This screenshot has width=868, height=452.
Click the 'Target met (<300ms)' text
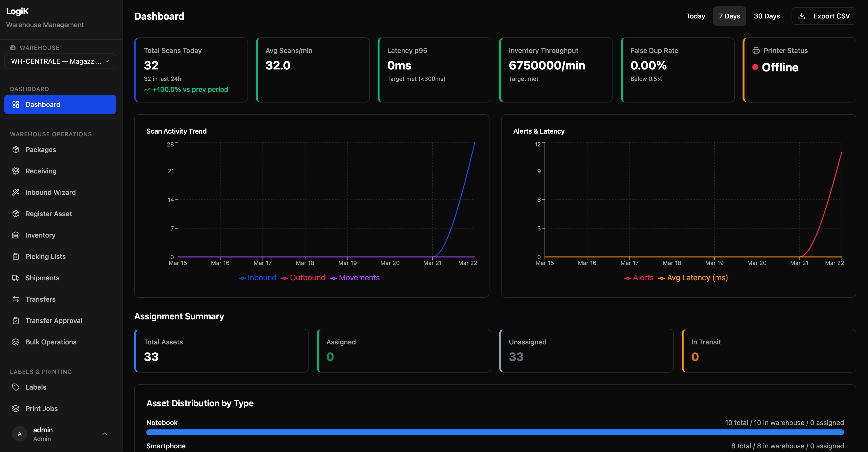416,79
